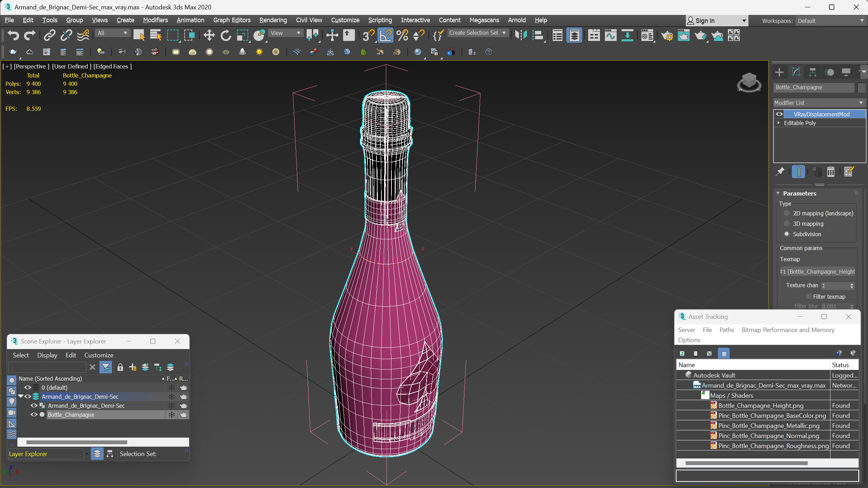Select Table View icon in Asset Tracking
This screenshot has height=488, width=868.
coord(724,353)
